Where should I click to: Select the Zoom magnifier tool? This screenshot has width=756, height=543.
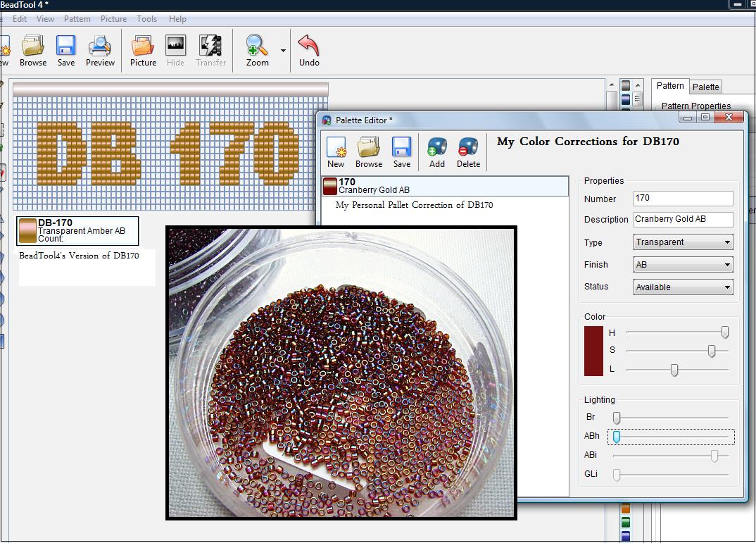pos(258,49)
